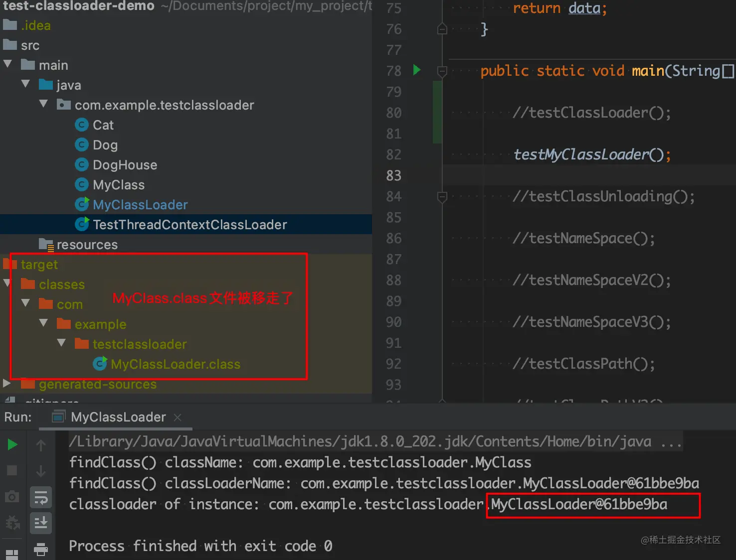The height and width of the screenshot is (560, 736).
Task: Click the green run gutter arrow beside main
Action: pos(417,70)
